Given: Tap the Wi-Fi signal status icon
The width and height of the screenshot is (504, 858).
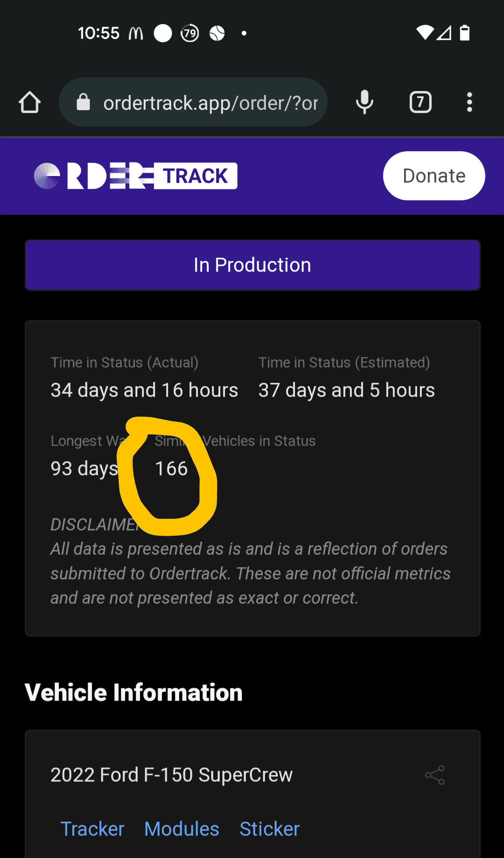Looking at the screenshot, I should (x=425, y=33).
